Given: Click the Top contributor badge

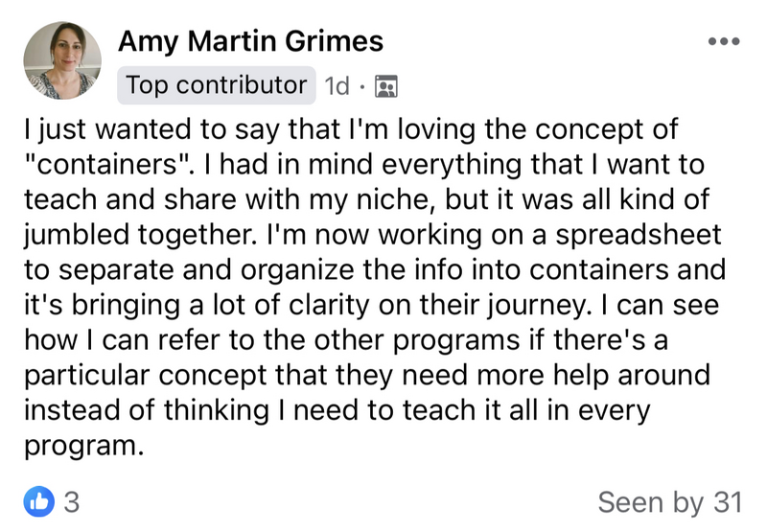Looking at the screenshot, I should tap(217, 85).
